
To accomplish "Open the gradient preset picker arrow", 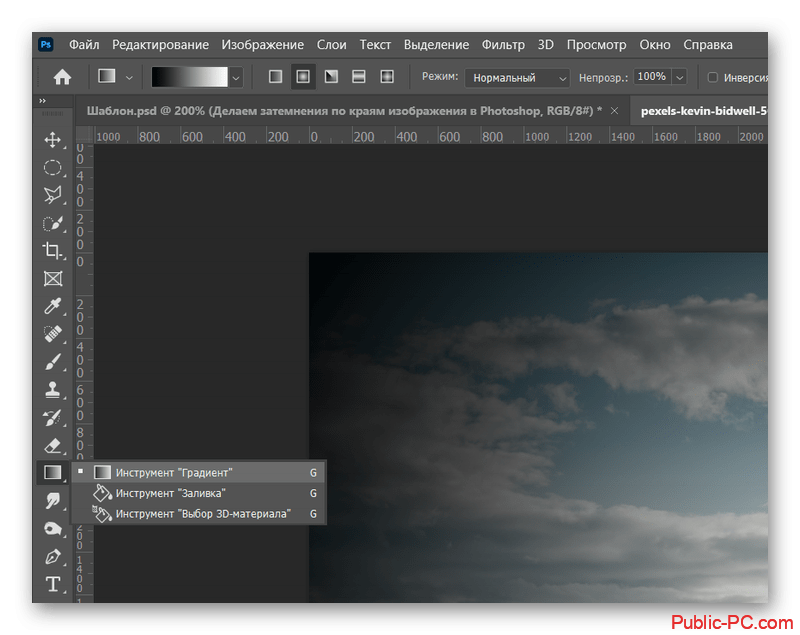I will [236, 77].
